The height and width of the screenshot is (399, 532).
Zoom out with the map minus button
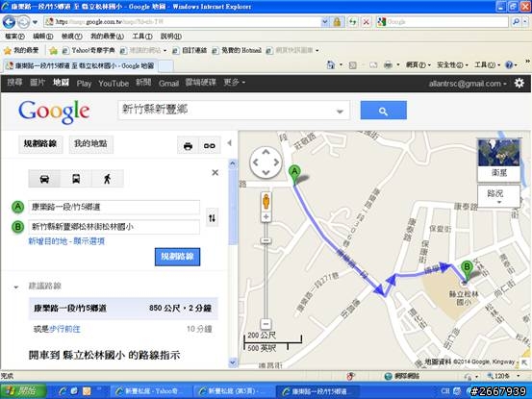[x=266, y=324]
